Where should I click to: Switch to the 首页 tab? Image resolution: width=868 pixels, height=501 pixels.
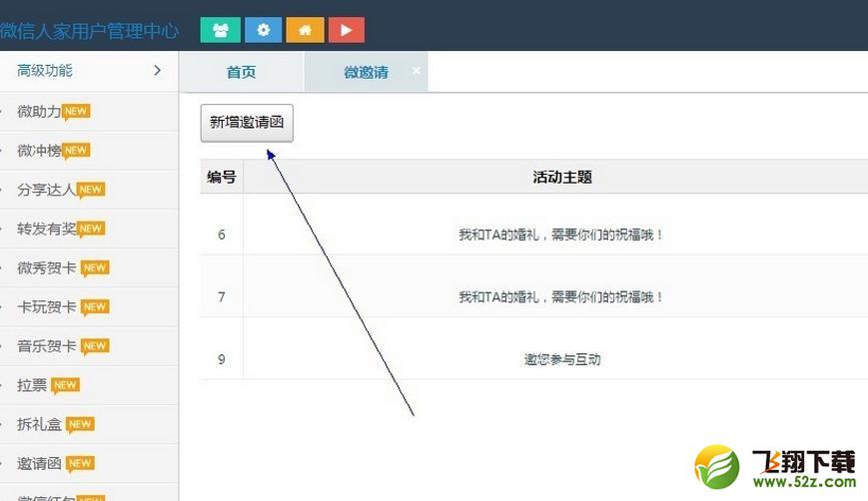pos(242,72)
